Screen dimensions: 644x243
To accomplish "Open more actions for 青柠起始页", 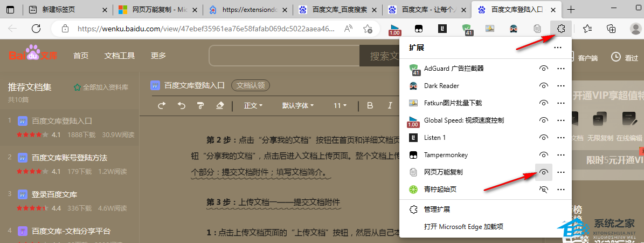I will tap(560, 190).
